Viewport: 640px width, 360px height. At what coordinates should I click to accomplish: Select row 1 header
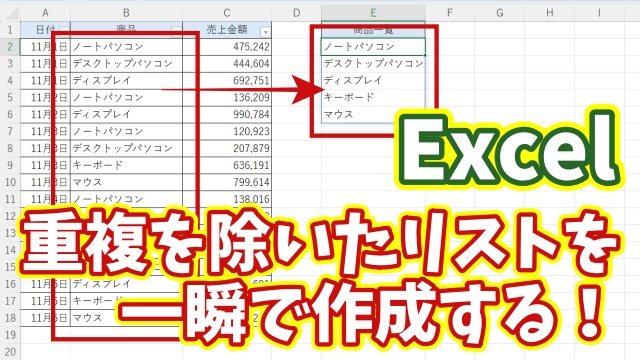click(10, 30)
